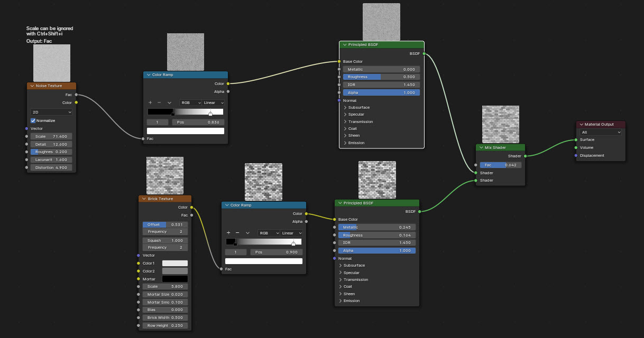The image size is (644, 338).
Task: Click the Base Color socket on lower Principled BSDF
Action: [334, 219]
